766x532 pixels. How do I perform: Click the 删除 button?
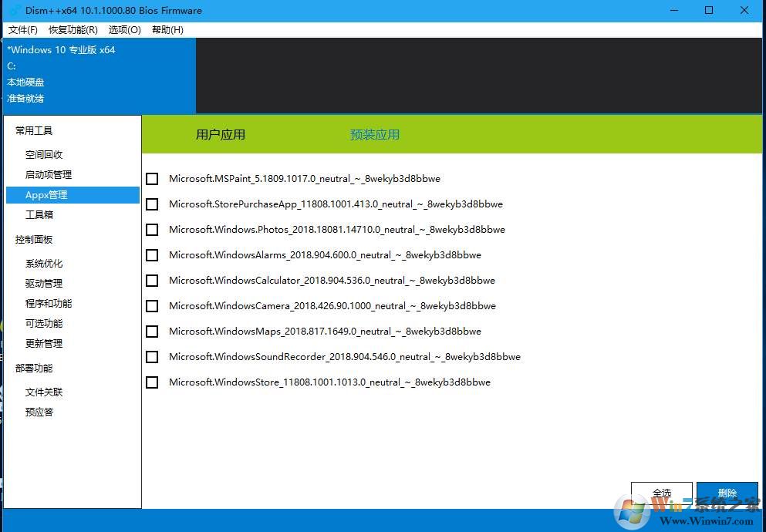click(x=727, y=493)
